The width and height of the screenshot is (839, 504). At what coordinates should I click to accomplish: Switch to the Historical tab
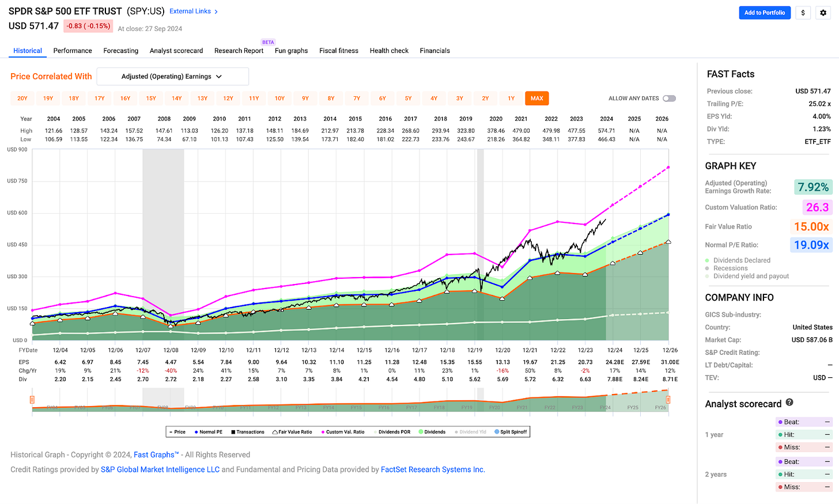pos(28,51)
